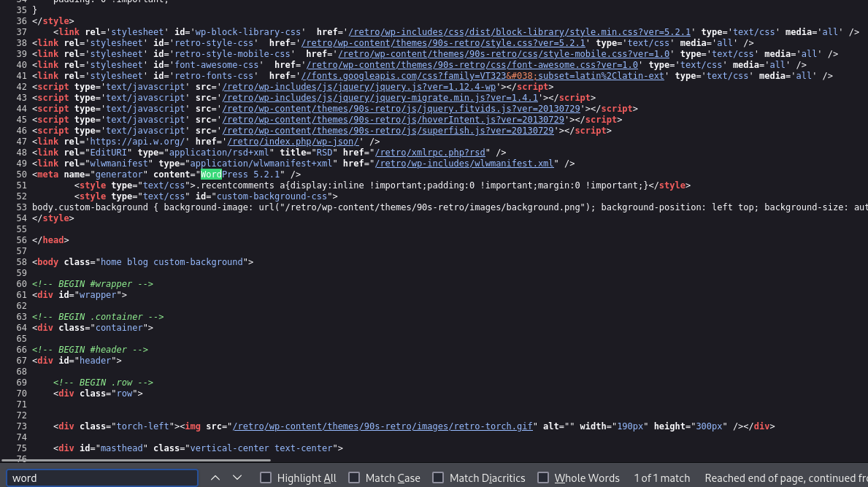Enable the Highlight All checkbox

(x=266, y=478)
